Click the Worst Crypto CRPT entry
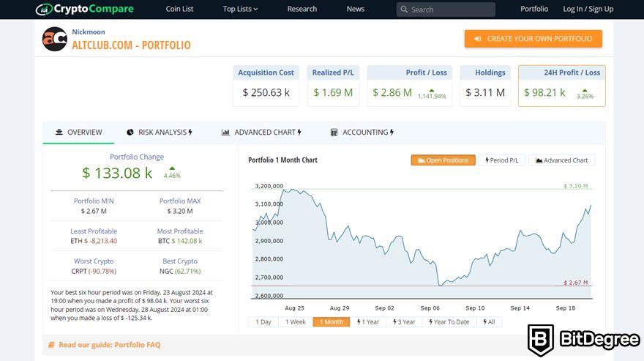Viewport: 644px width, 361px height. point(94,272)
